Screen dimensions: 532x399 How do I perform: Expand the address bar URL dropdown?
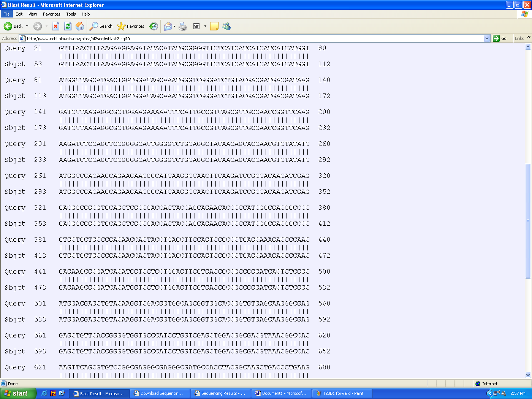[x=487, y=38]
